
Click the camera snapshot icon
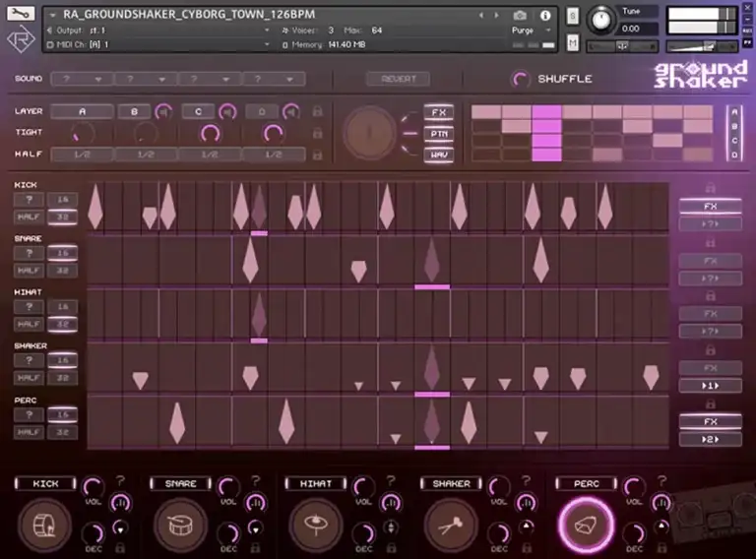pyautogui.click(x=520, y=16)
